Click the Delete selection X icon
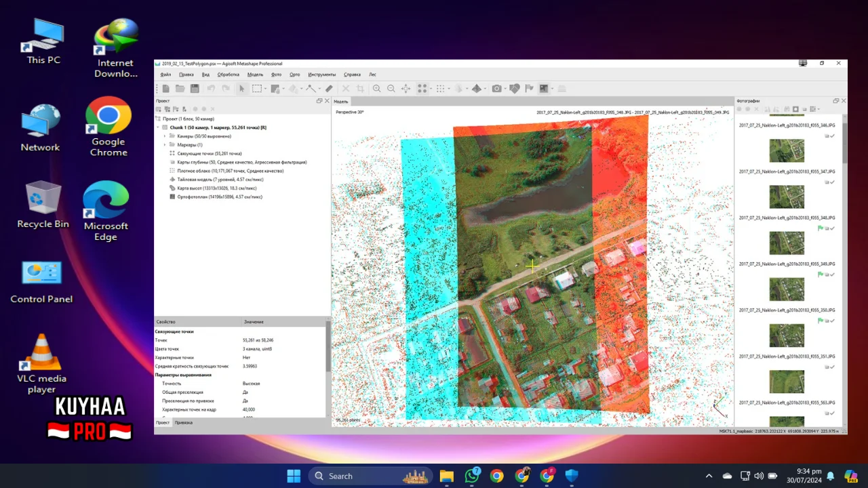Screen dimensions: 868x488 coord(346,88)
